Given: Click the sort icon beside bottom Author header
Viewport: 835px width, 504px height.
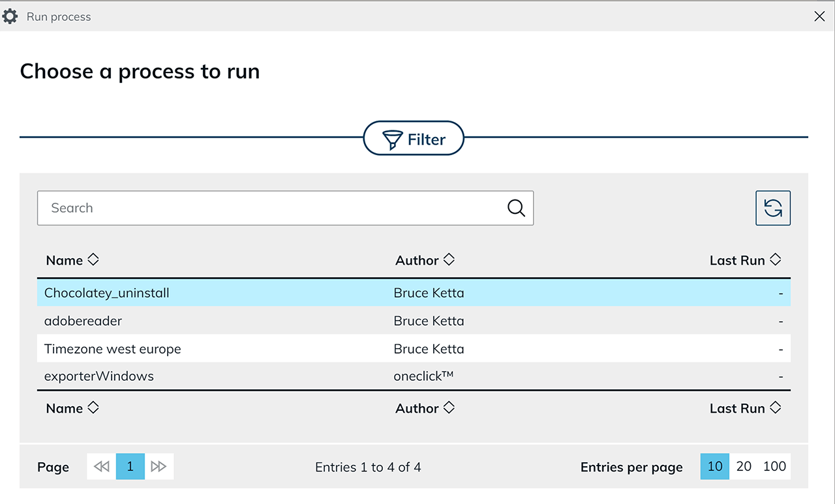Looking at the screenshot, I should click(x=449, y=408).
